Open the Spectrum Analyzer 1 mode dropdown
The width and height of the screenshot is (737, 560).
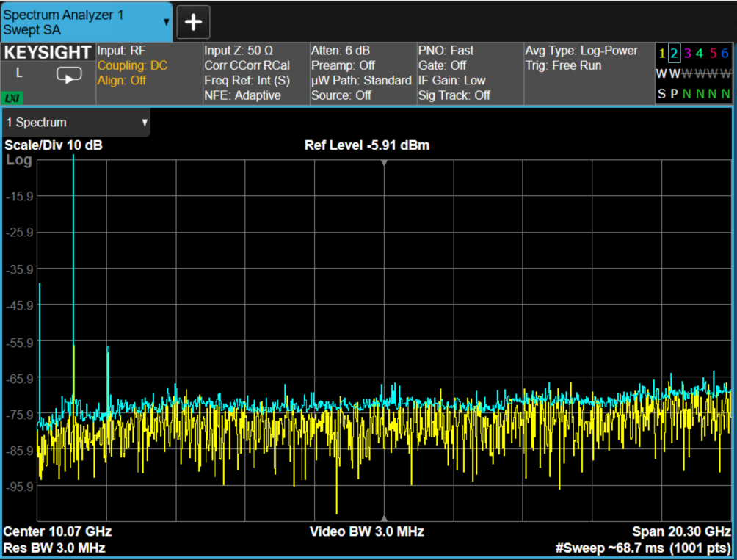click(87, 22)
